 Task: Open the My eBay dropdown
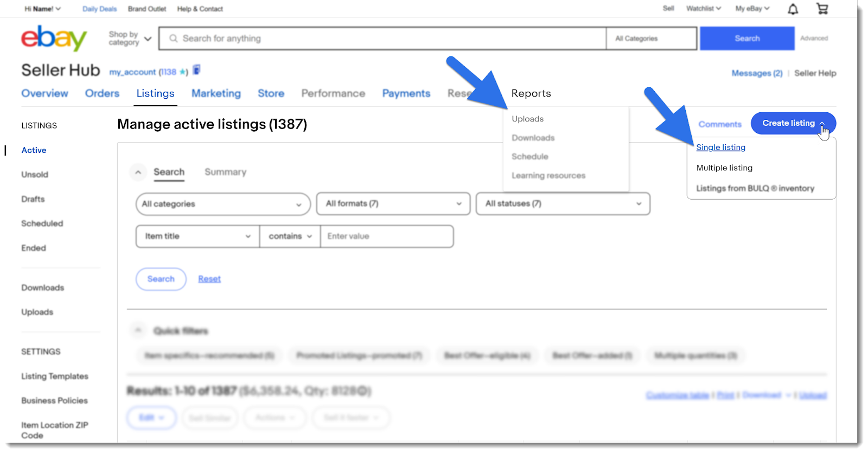click(x=752, y=9)
